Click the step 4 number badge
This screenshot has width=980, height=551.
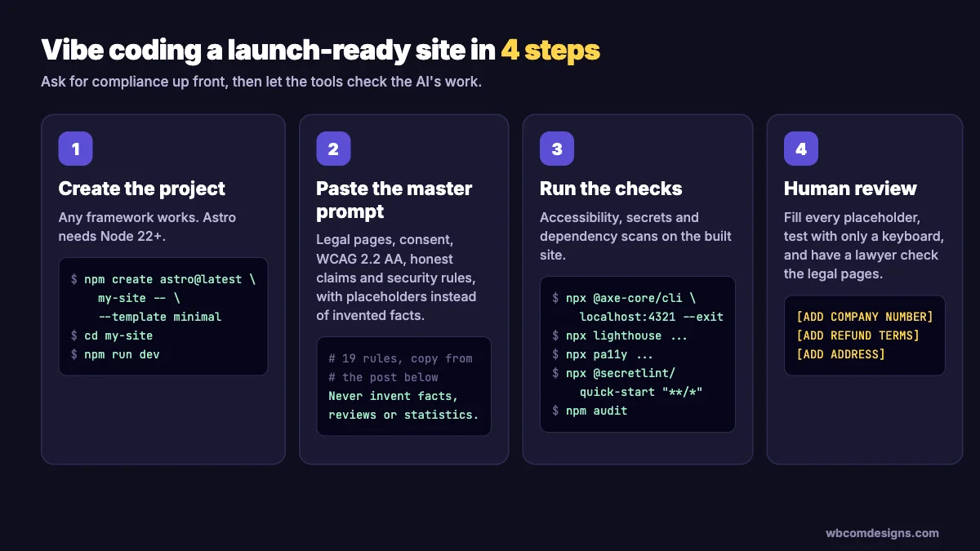(801, 149)
